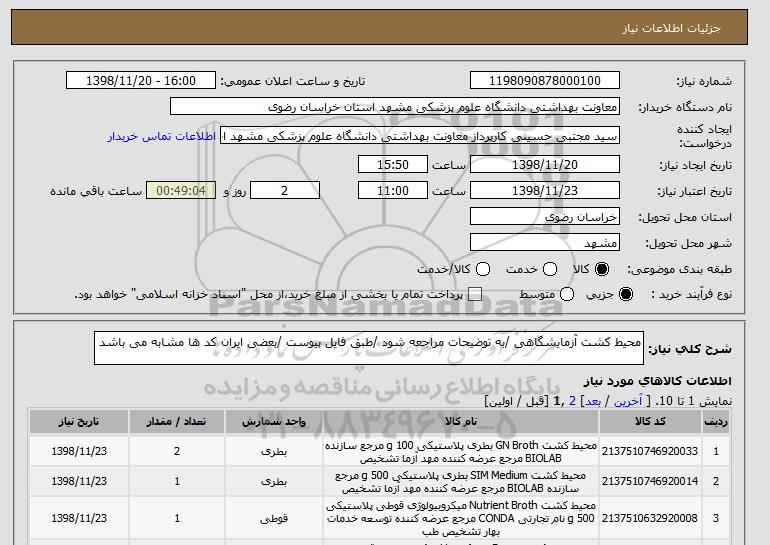The image size is (770, 545).
Task: Go to the آخرین page link
Action: click(x=628, y=401)
